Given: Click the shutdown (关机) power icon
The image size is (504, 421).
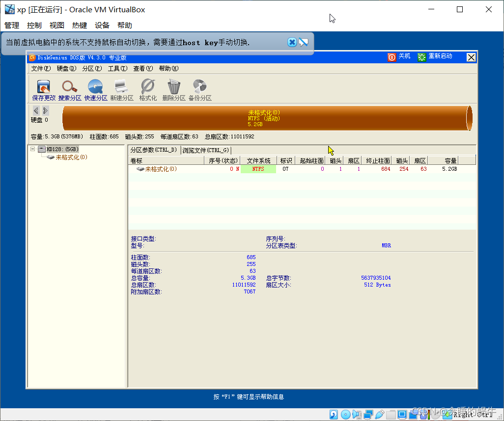Looking at the screenshot, I should tap(392, 57).
